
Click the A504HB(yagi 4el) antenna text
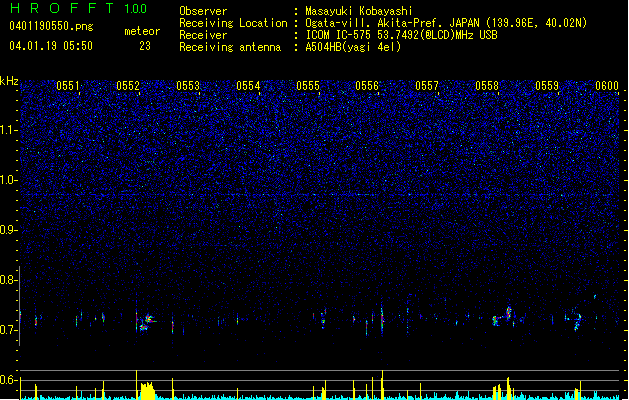tap(353, 47)
